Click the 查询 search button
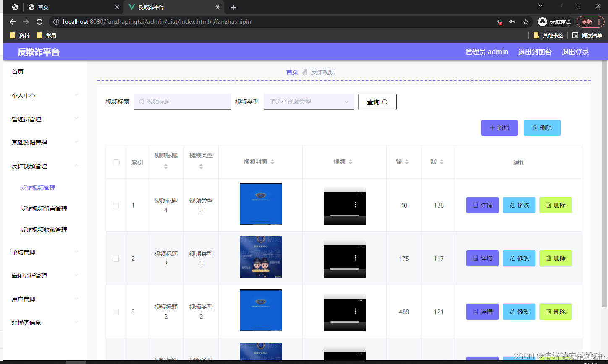The width and height of the screenshot is (608, 364). 377,102
